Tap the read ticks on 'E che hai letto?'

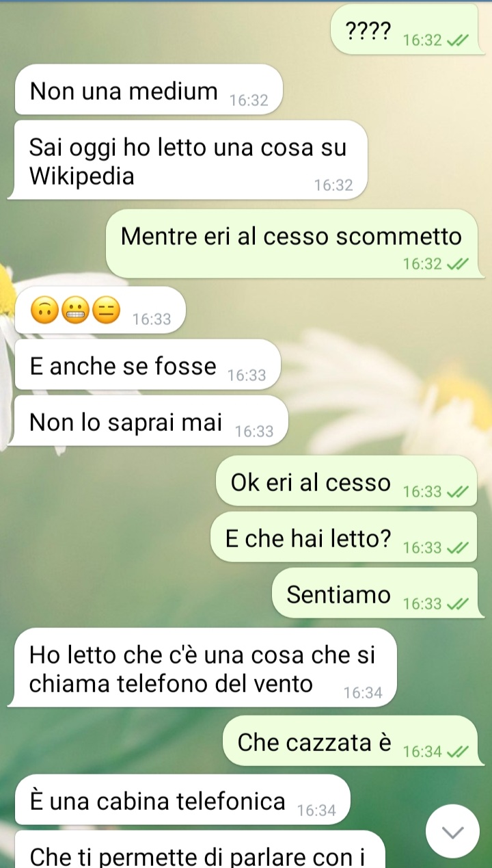[457, 548]
